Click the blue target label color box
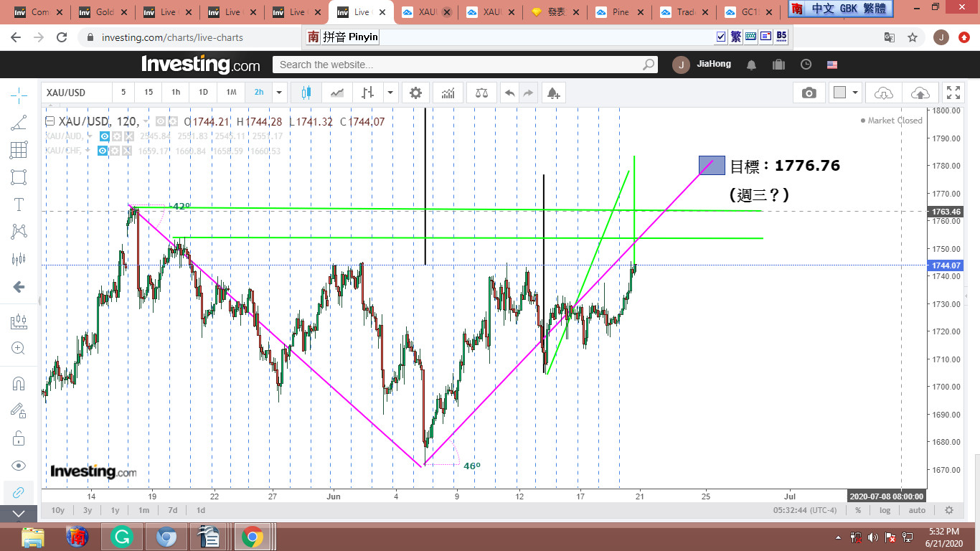Screen dimensions: 980x551 (710, 166)
